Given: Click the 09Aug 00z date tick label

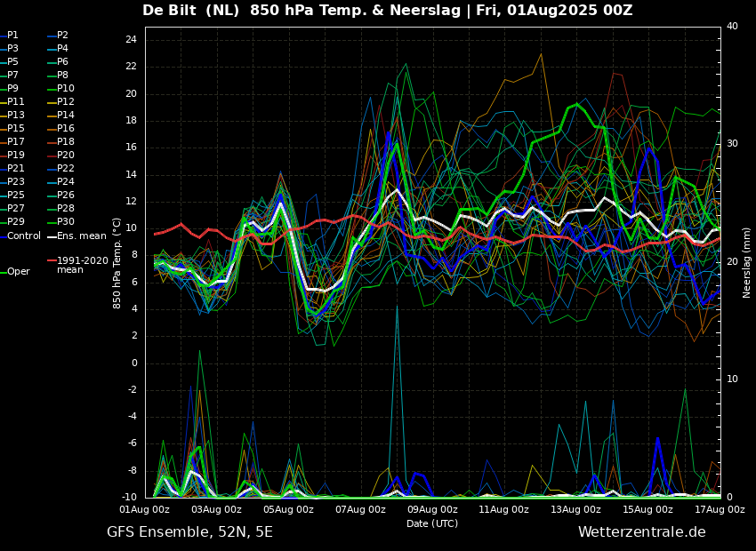Looking at the screenshot, I should coord(432,509).
